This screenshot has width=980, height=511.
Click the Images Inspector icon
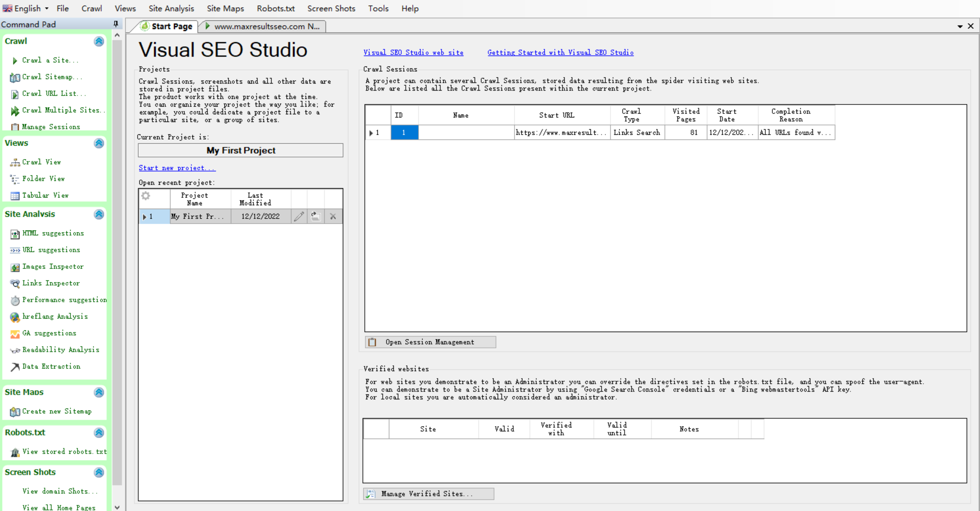coord(15,267)
